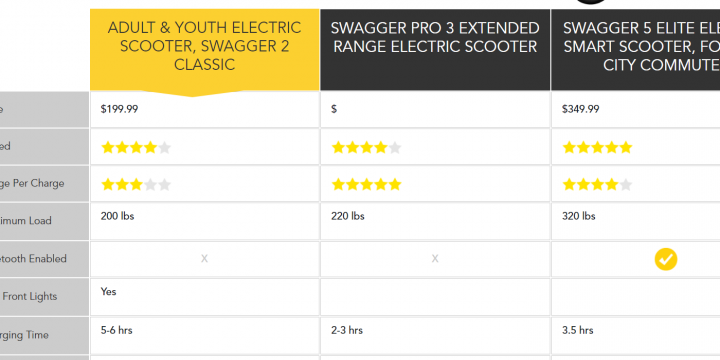
Task: Click the 5-6 hrs charging time cell
Action: [205, 335]
